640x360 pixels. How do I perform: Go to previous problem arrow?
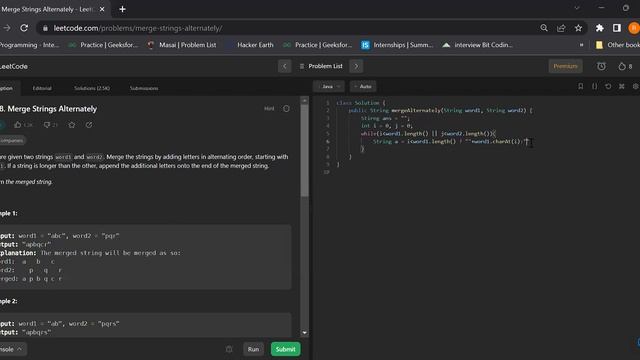pos(284,66)
